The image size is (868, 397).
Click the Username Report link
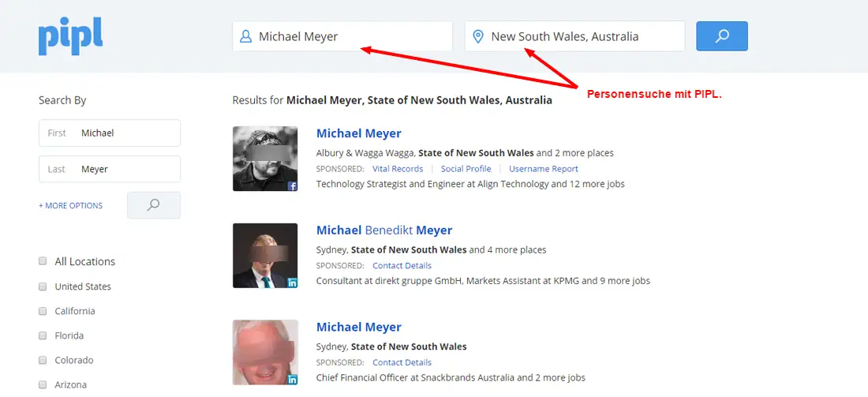544,169
